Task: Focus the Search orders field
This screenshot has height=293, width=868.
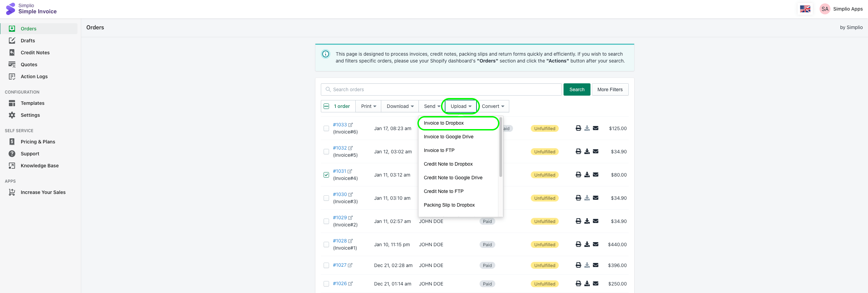Action: coord(441,89)
